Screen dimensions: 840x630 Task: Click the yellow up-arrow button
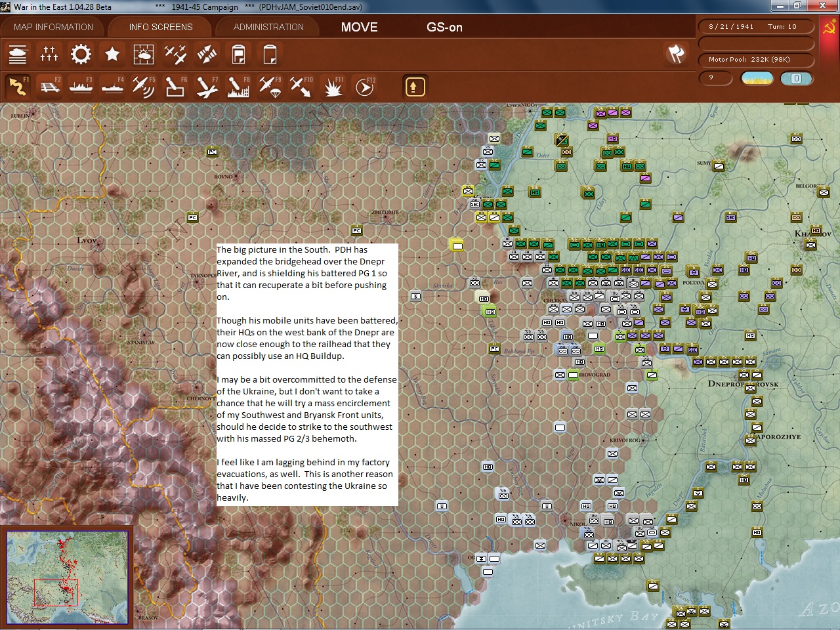point(415,87)
